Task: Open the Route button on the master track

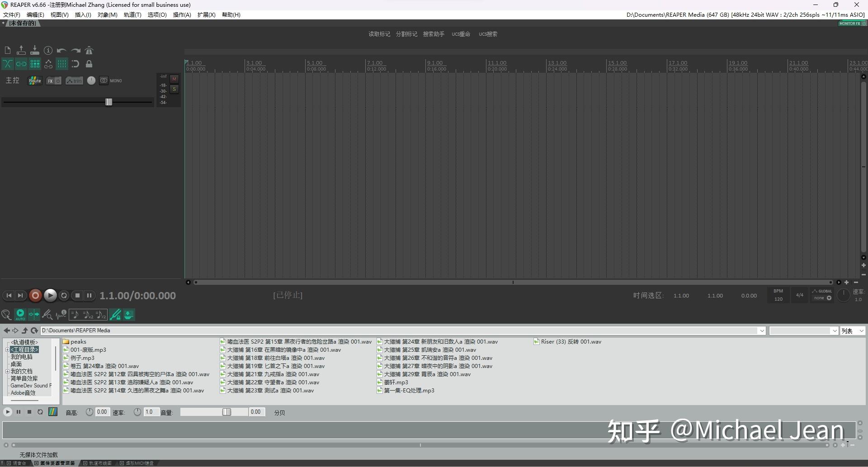Action: pyautogui.click(x=35, y=81)
